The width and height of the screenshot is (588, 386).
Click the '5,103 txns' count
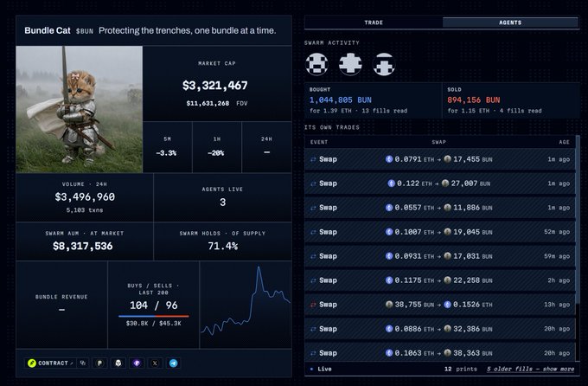tap(85, 210)
